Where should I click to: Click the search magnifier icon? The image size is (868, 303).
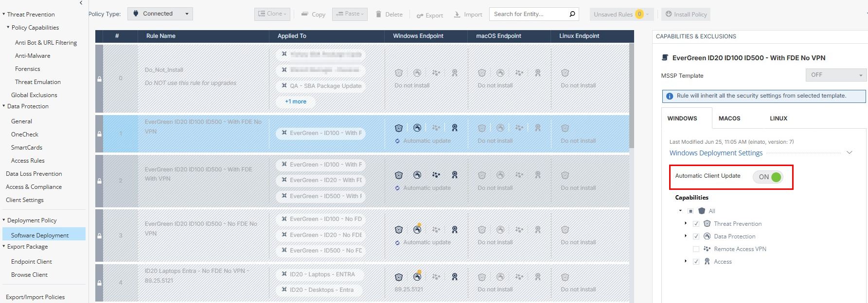pyautogui.click(x=572, y=14)
